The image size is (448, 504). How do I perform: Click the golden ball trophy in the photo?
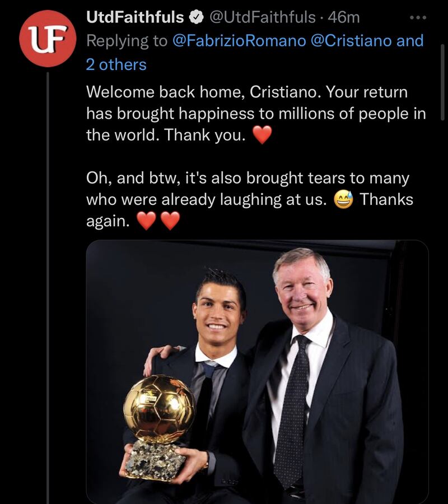[160, 409]
